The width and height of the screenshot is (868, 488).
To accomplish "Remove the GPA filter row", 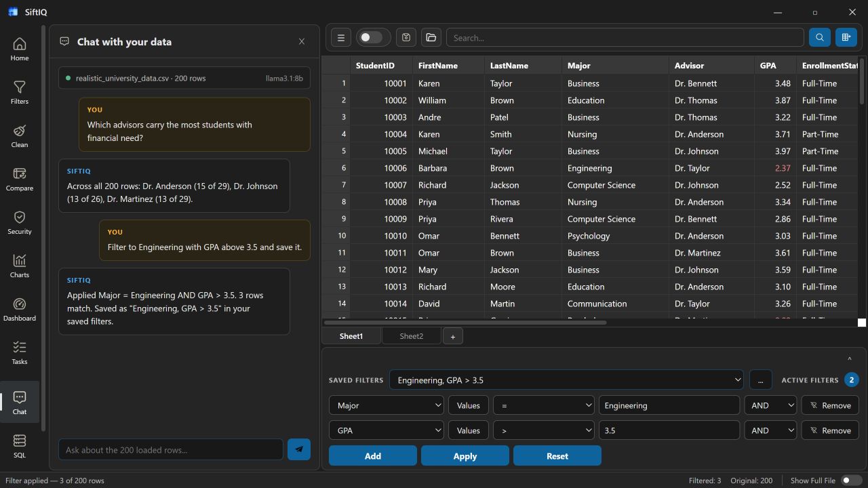I will pos(830,430).
